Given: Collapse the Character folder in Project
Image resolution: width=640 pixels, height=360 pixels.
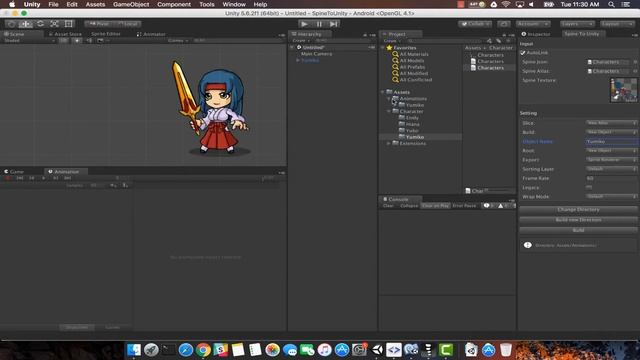Looking at the screenshot, I should [389, 111].
